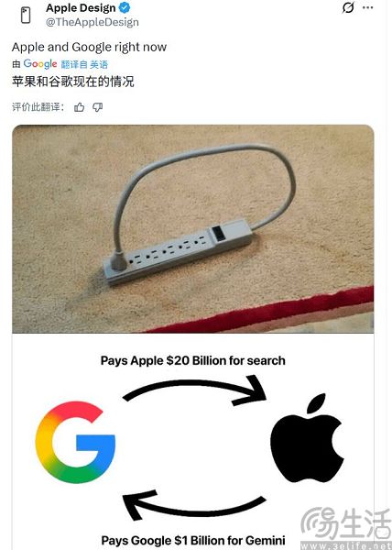Viewport: 392px width, 550px height.
Task: Click the colorful Google G logo
Action: click(x=75, y=443)
